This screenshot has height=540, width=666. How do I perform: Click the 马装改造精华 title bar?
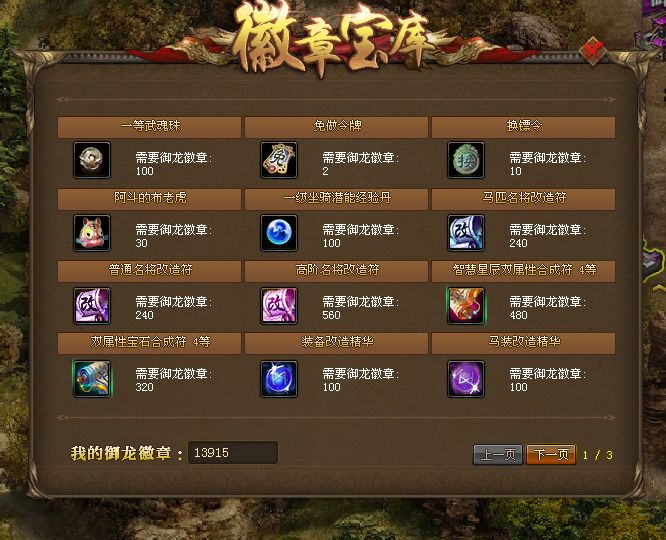point(523,343)
